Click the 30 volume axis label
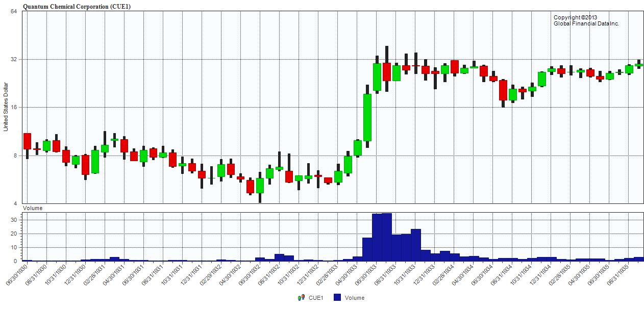 coord(14,220)
